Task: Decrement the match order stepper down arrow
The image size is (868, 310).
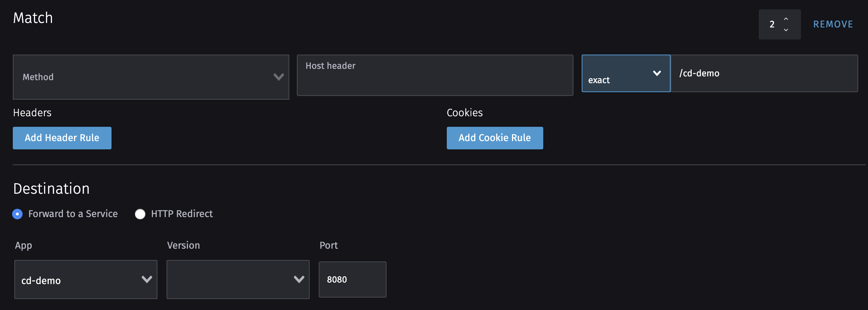Action: click(x=786, y=30)
